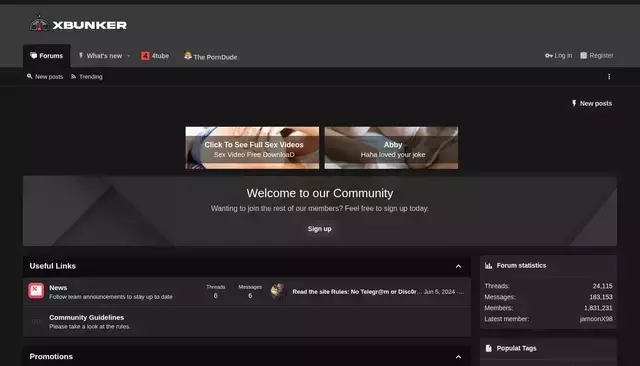640x366 pixels.
Task: Click the New posts button with the lightning icon
Action: pyautogui.click(x=591, y=104)
